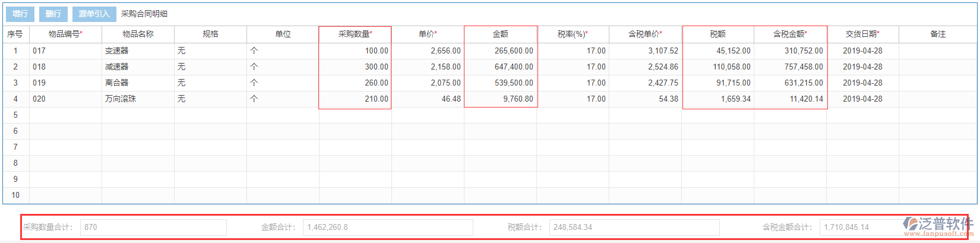
Task: Click unit price cell 2,075.00
Action: point(428,83)
